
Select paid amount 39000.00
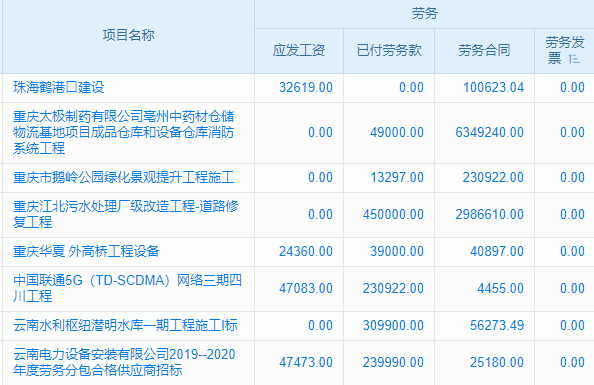point(397,251)
